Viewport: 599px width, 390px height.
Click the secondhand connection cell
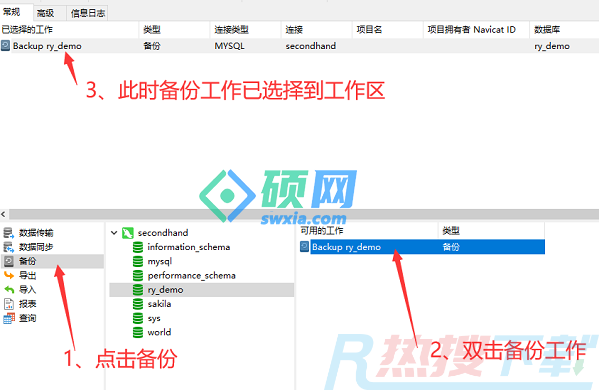311,46
